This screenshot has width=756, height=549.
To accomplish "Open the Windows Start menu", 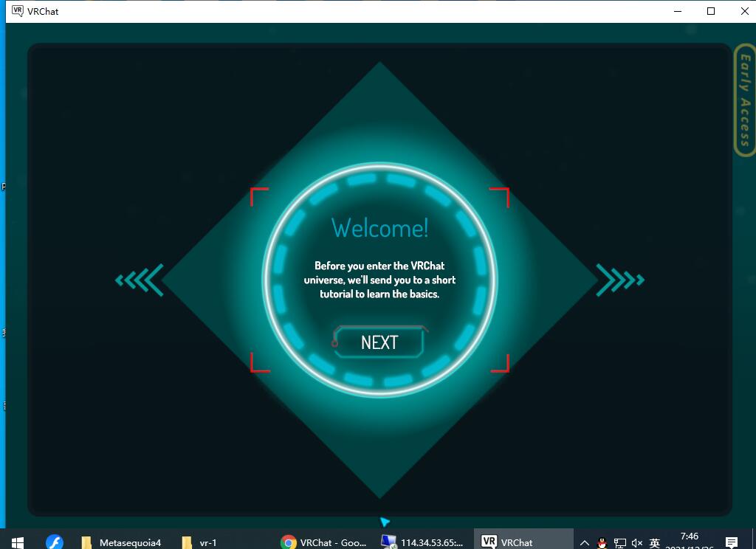I will [x=18, y=542].
